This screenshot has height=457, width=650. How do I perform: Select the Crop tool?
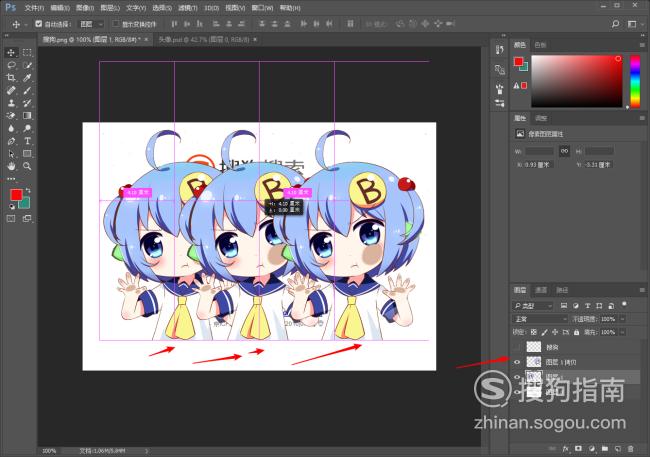[x=11, y=78]
